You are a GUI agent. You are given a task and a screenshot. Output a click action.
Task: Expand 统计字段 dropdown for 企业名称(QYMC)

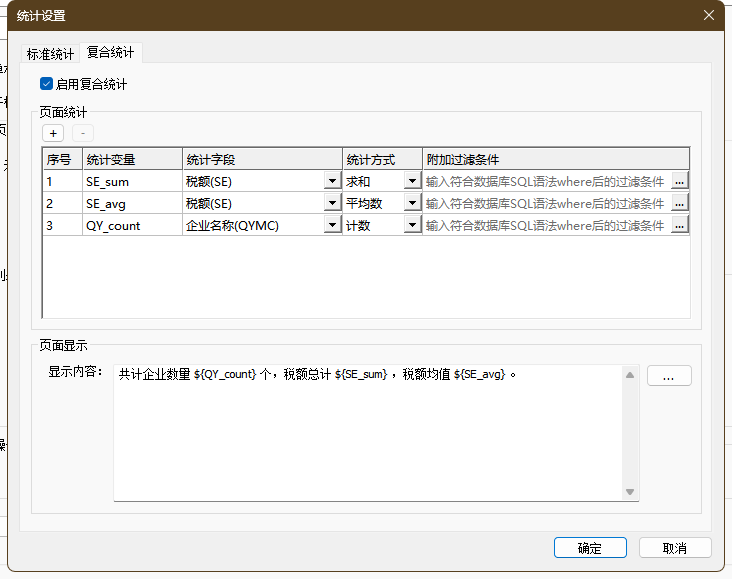332,226
